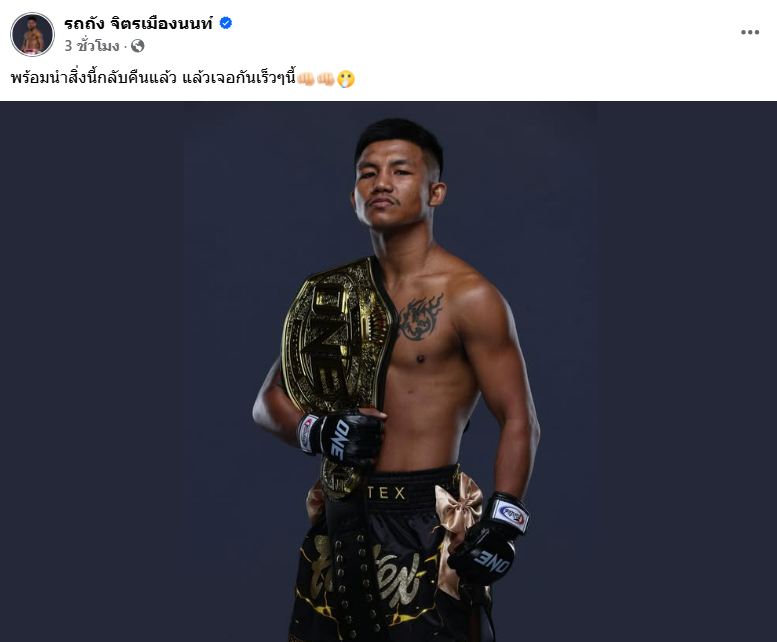
Task: Click the chest tattoo in the photo
Action: click(x=420, y=318)
